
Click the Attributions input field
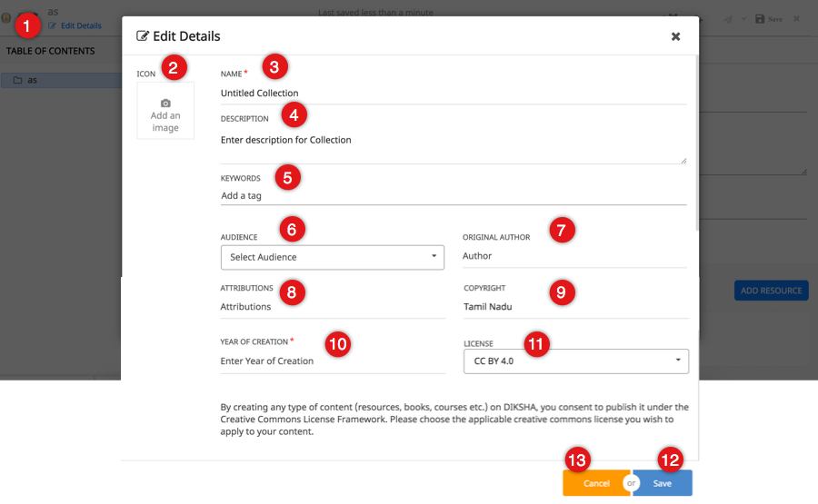point(331,307)
